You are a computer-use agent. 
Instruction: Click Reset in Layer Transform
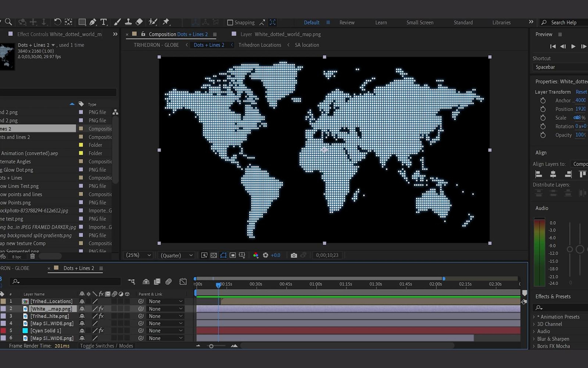581,92
